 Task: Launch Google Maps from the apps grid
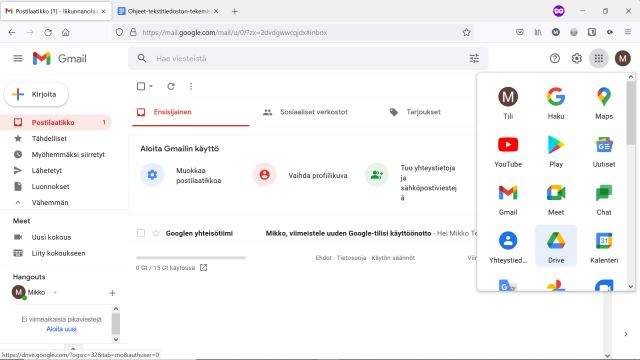pyautogui.click(x=604, y=103)
